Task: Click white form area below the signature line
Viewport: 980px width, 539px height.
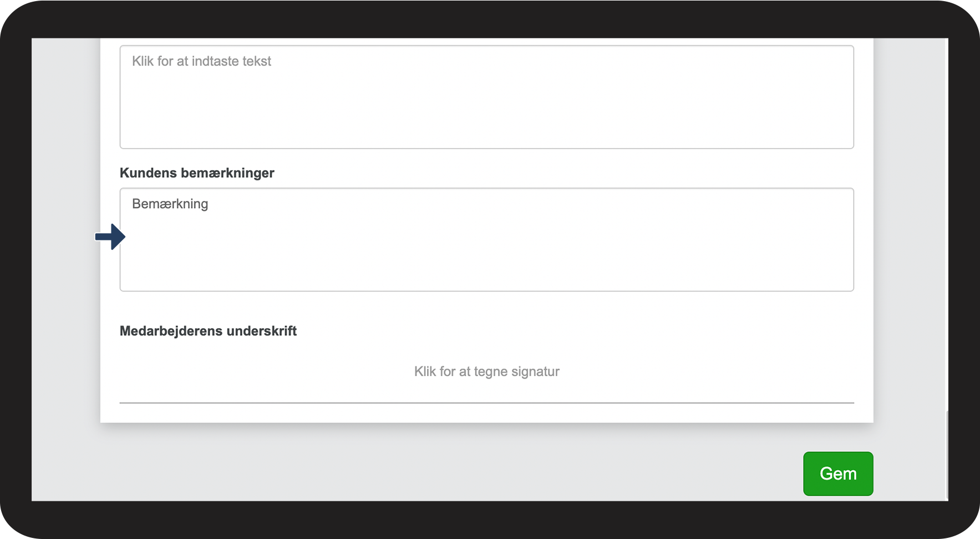Action: [x=486, y=413]
